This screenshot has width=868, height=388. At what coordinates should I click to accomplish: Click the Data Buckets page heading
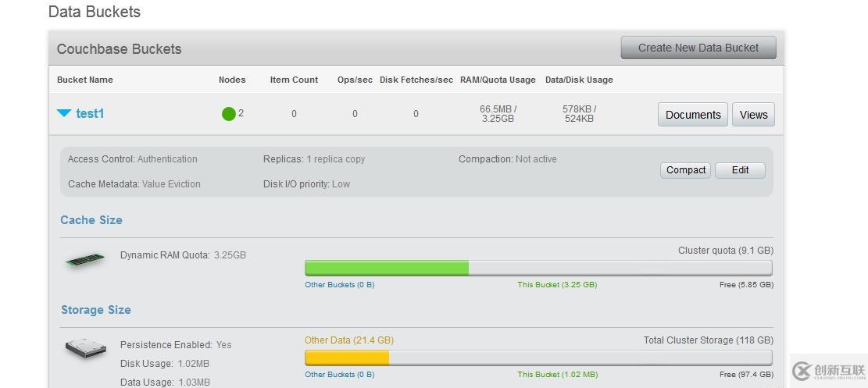coord(95,12)
